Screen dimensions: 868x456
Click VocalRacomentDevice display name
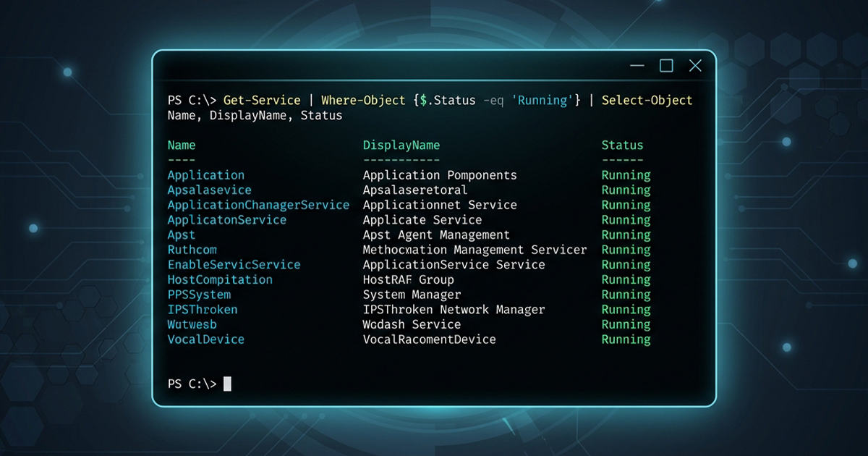tap(430, 339)
